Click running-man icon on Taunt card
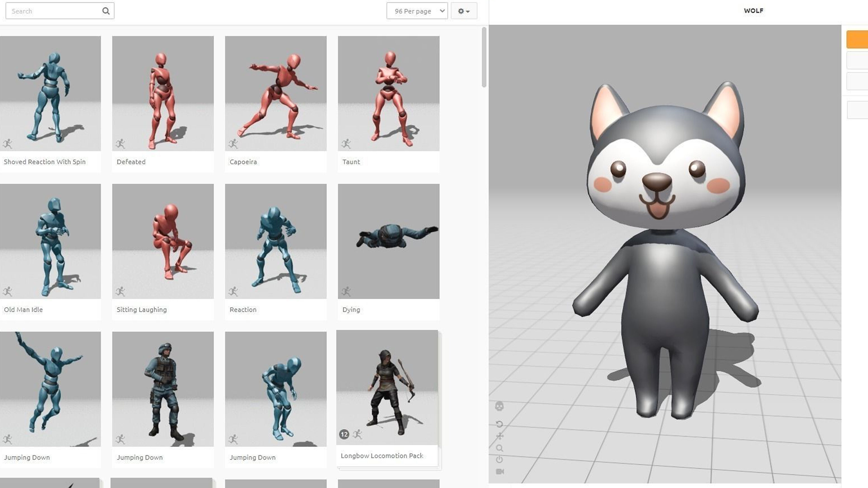868x488 pixels. click(x=346, y=144)
